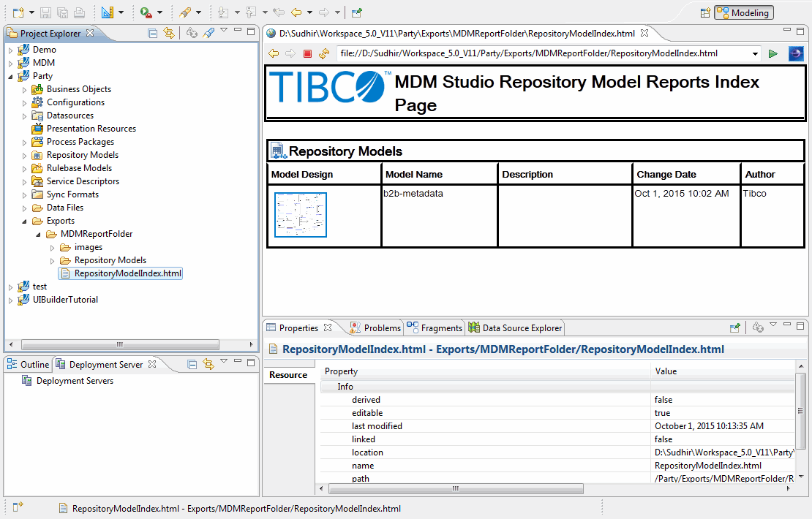Image resolution: width=812 pixels, height=519 pixels.
Task: Click the Next Annotation icon
Action: [x=224, y=12]
